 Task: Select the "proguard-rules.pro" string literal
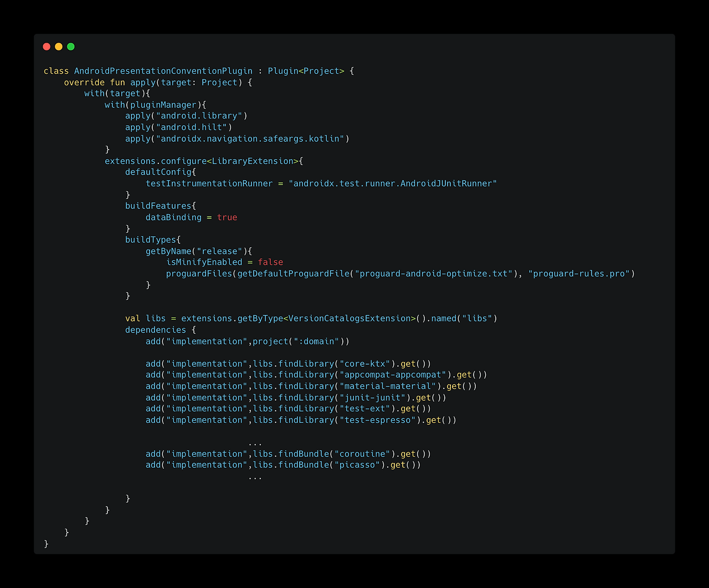point(580,273)
